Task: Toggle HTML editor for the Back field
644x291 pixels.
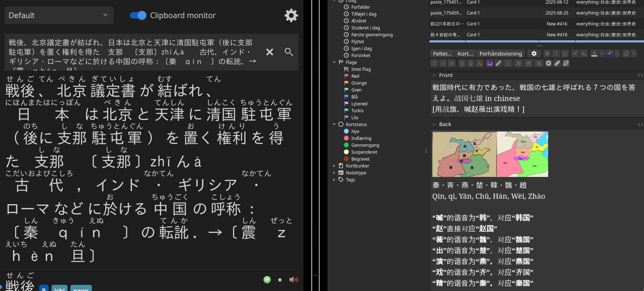Action: click(x=640, y=124)
